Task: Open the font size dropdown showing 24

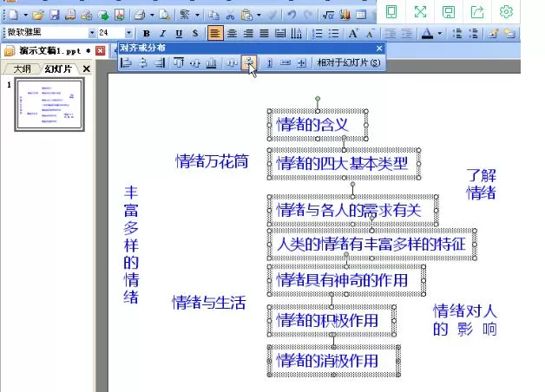Action: pyautogui.click(x=128, y=33)
